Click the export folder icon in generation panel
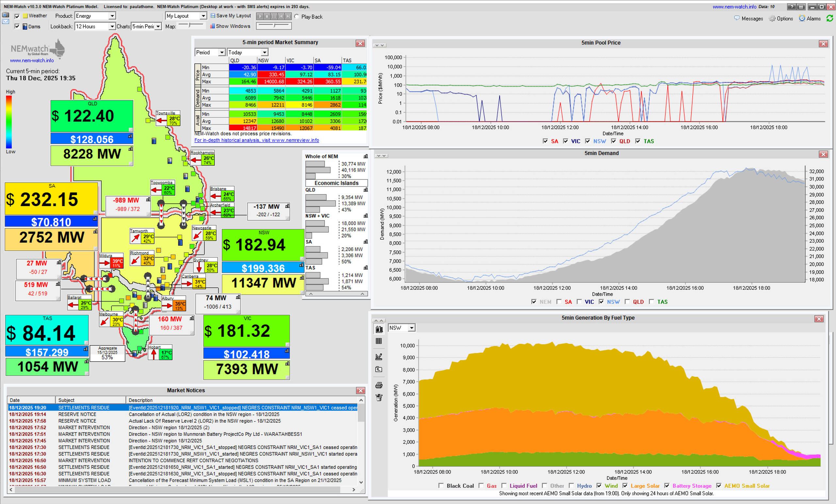Viewport: 836px width, 504px height. (379, 370)
